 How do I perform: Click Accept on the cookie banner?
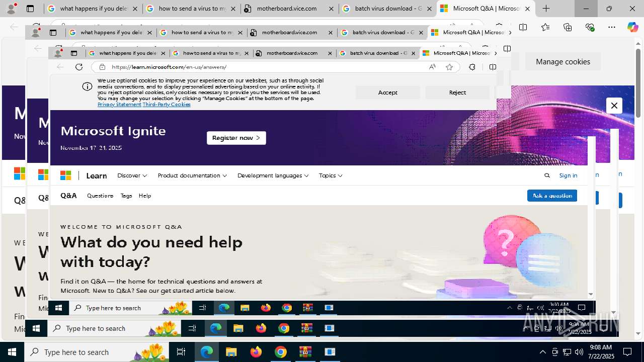coord(387,93)
